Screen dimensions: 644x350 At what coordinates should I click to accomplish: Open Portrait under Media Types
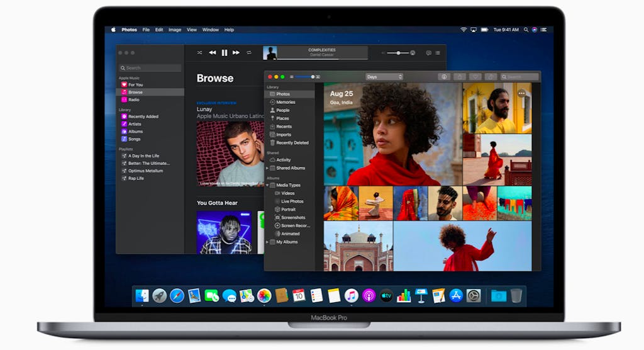[285, 210]
